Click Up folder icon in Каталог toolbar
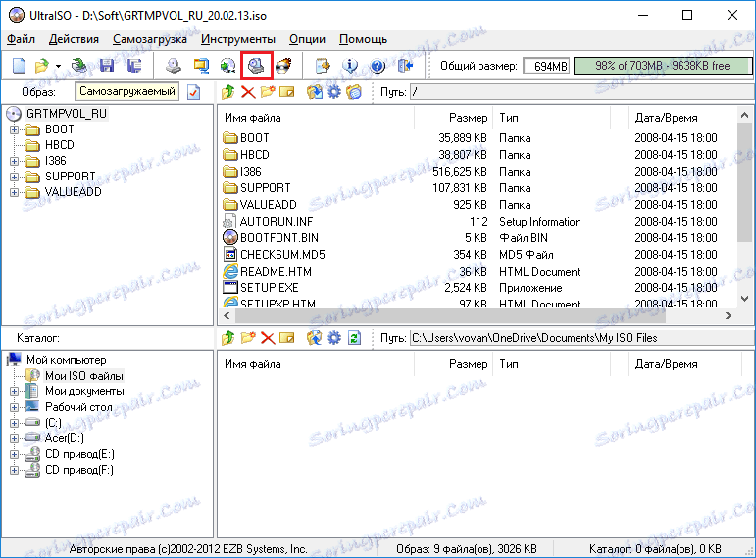 (x=228, y=338)
